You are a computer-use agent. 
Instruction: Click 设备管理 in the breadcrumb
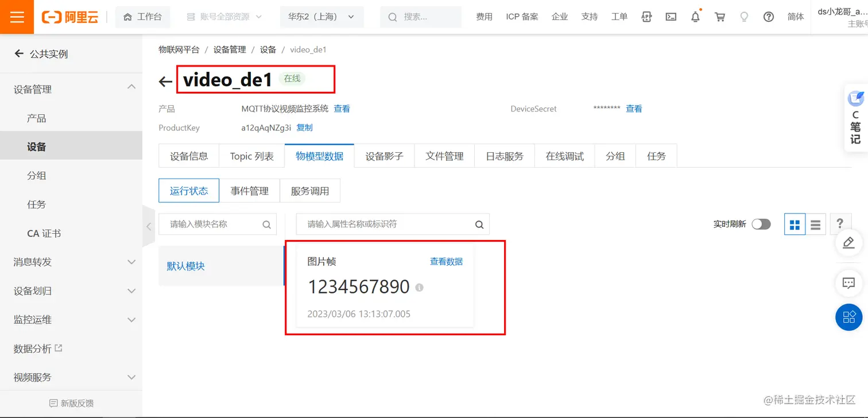[x=230, y=50]
